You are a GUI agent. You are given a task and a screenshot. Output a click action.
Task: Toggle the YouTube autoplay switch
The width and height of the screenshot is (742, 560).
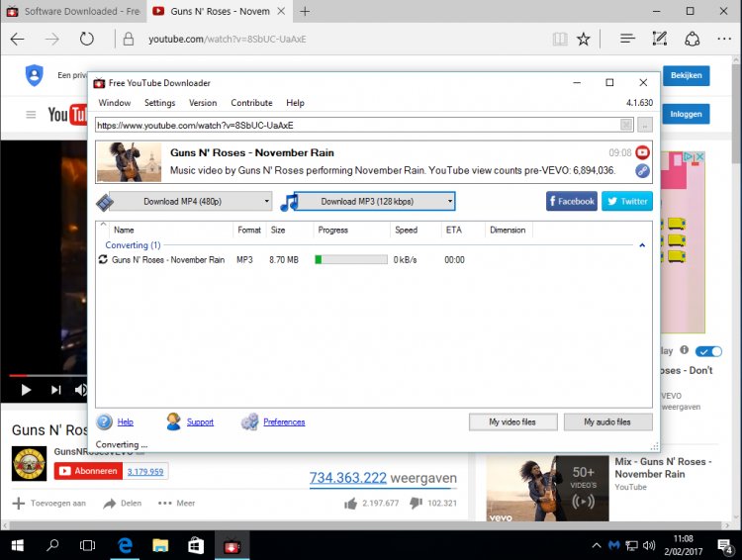pyautogui.click(x=708, y=351)
